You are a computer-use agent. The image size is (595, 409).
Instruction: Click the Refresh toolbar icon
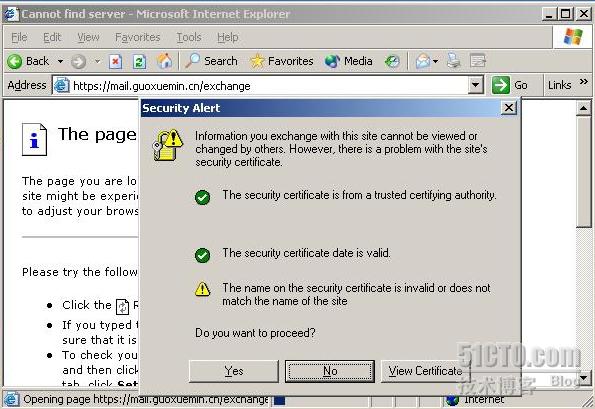(x=139, y=61)
